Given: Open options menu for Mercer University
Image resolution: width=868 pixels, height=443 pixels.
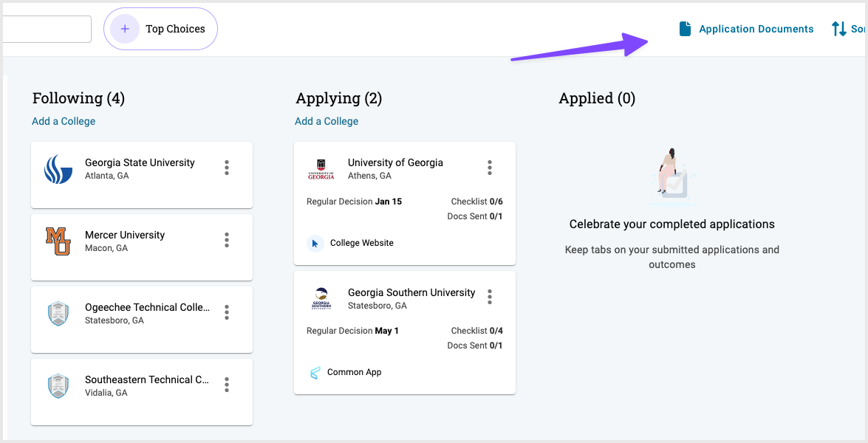Looking at the screenshot, I should [226, 240].
